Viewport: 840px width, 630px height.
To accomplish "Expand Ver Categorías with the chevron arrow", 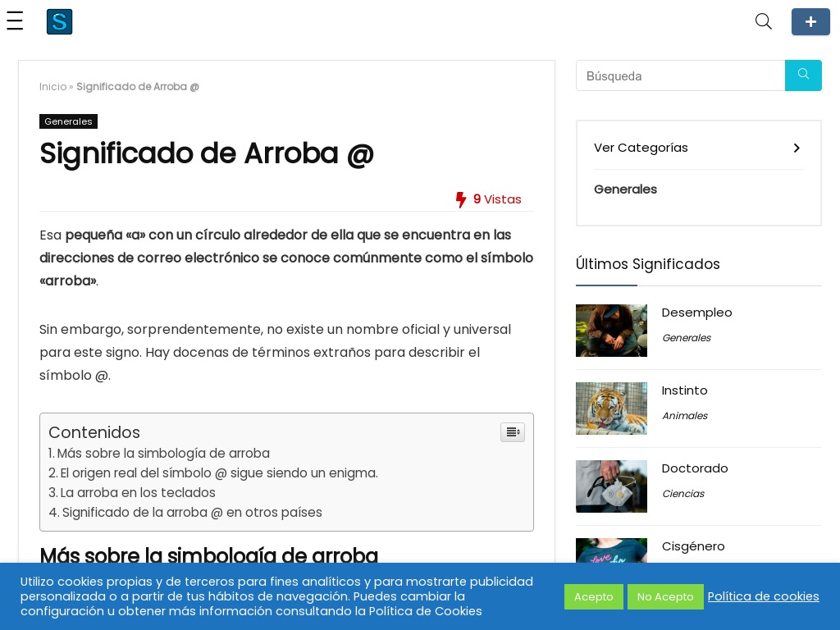I will pyautogui.click(x=796, y=148).
